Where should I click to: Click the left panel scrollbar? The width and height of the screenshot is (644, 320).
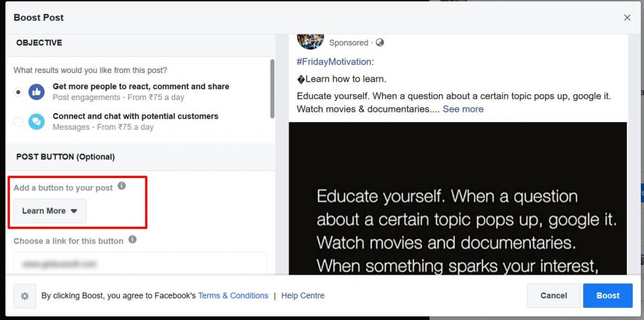[x=272, y=89]
